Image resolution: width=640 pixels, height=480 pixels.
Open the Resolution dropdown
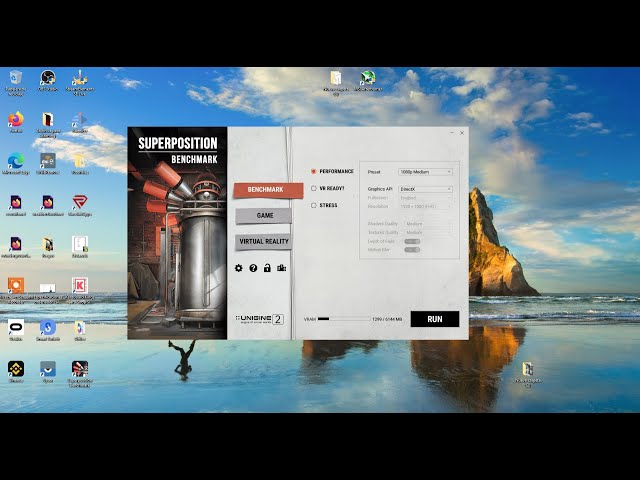[x=425, y=207]
